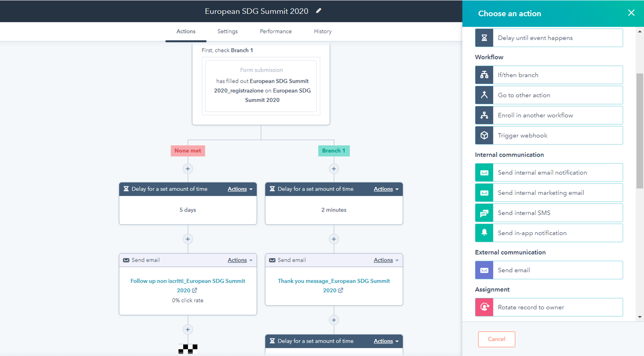Viewport: 644px width, 356px height.
Task: Select the None met branch label
Action: (x=188, y=151)
